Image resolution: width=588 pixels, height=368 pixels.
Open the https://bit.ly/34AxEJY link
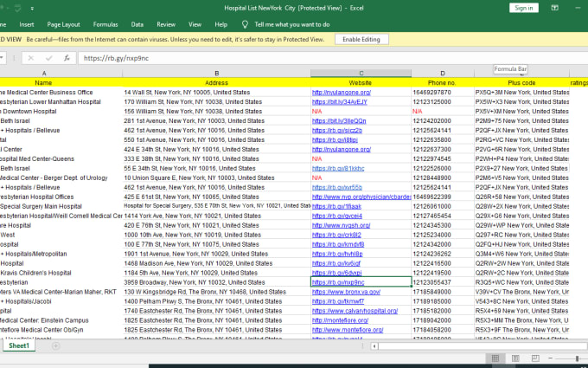pyautogui.click(x=339, y=102)
